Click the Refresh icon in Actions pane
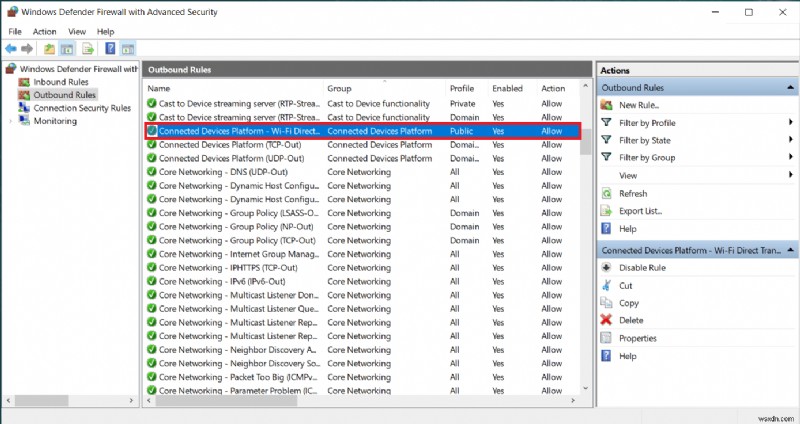The image size is (800, 424). pos(606,194)
